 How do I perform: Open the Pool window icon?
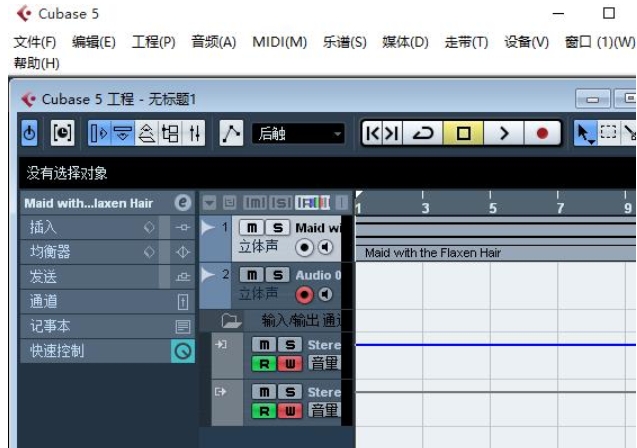coord(170,133)
